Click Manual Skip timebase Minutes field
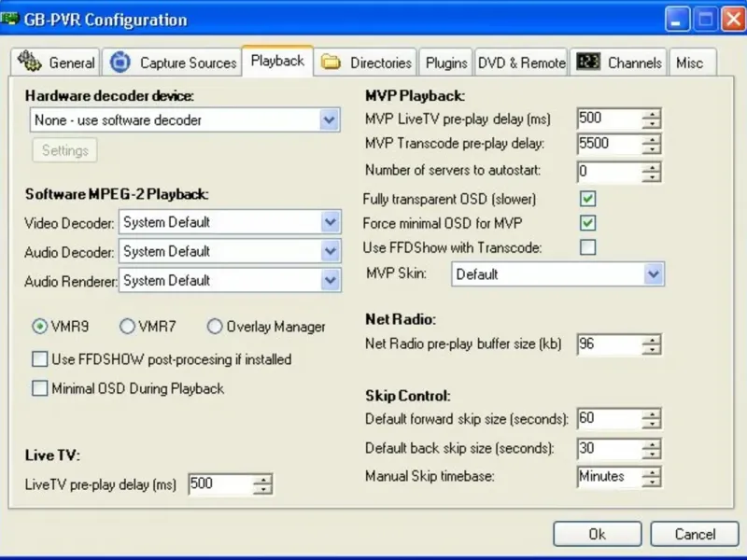Image resolution: width=747 pixels, height=560 pixels. (609, 477)
